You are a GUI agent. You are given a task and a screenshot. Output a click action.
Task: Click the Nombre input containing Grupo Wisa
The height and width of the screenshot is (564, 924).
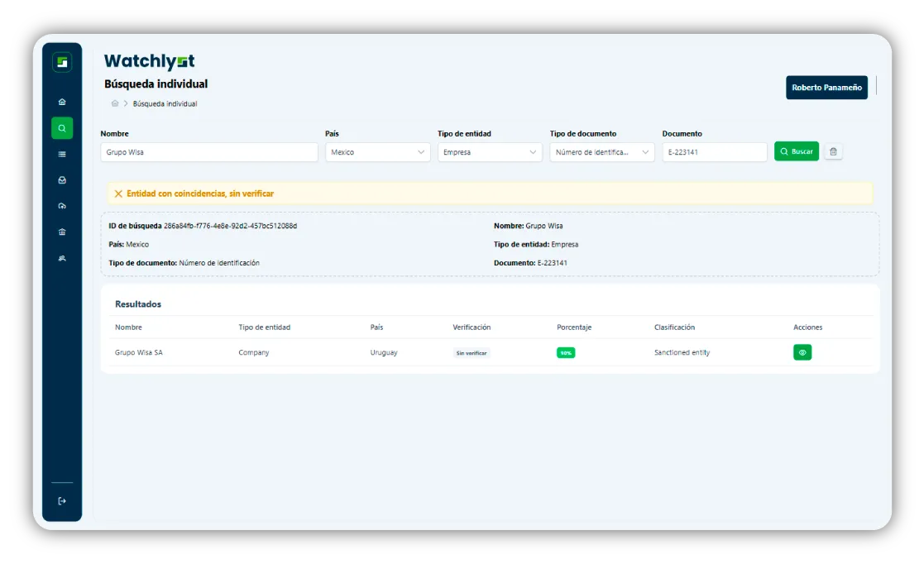tap(208, 151)
